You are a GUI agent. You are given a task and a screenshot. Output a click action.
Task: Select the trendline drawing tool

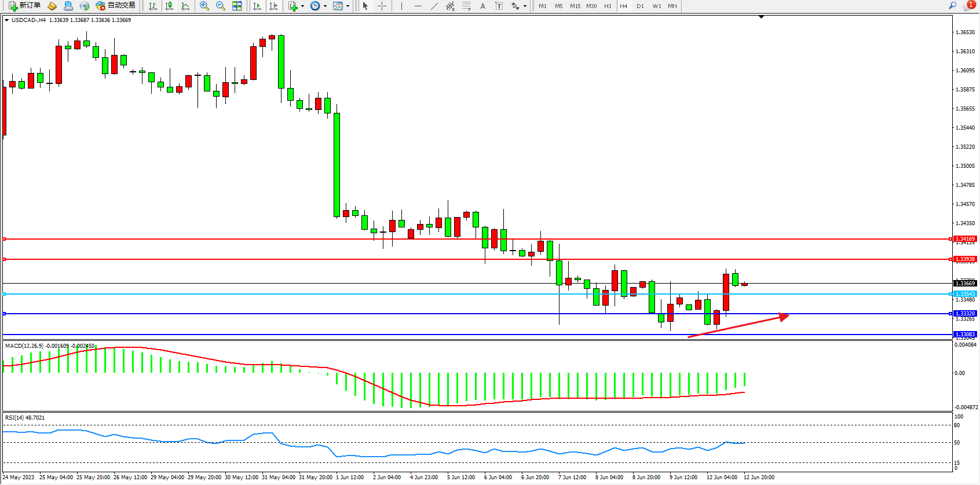pos(434,6)
